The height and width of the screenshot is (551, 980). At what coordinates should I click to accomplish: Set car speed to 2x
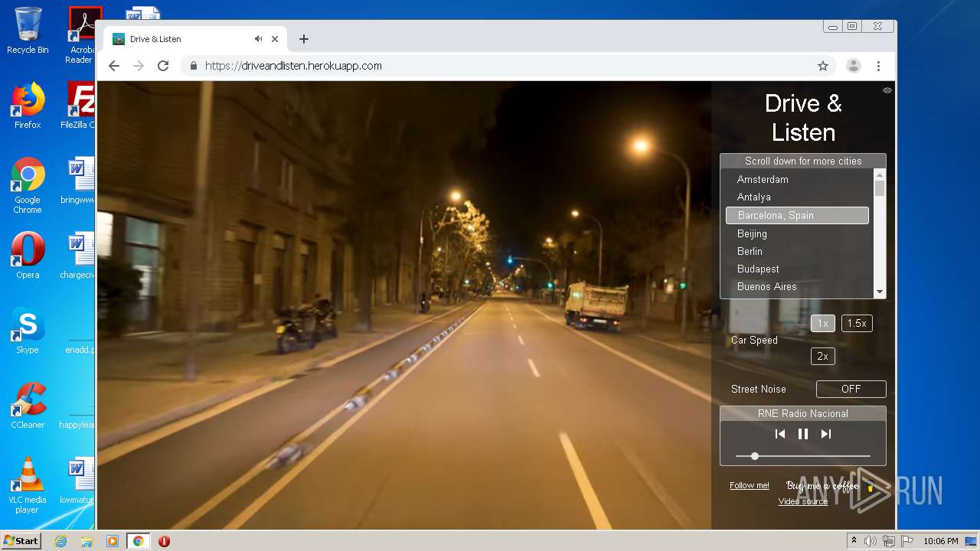(x=822, y=356)
